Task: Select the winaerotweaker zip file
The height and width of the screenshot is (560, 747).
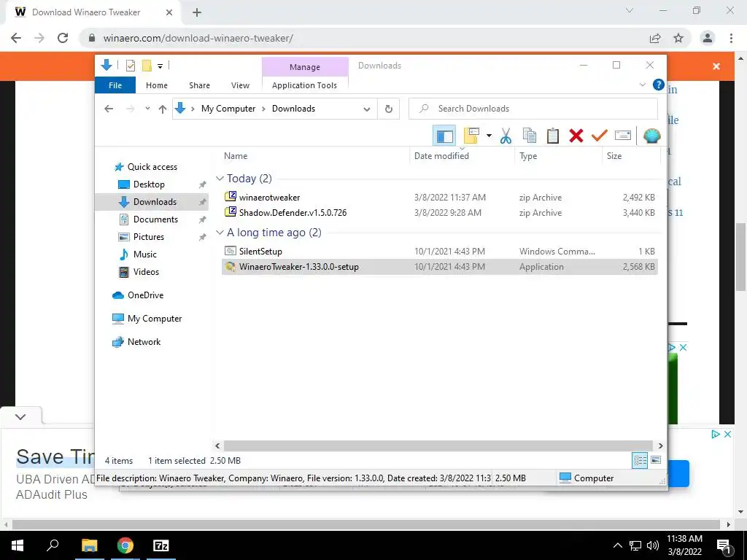Action: [x=439, y=197]
